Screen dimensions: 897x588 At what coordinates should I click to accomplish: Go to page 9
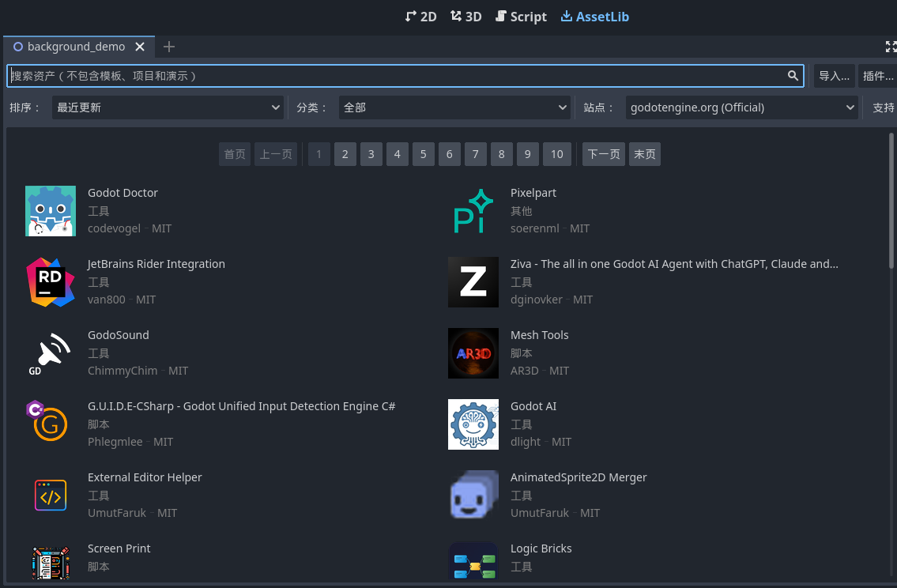[527, 154]
